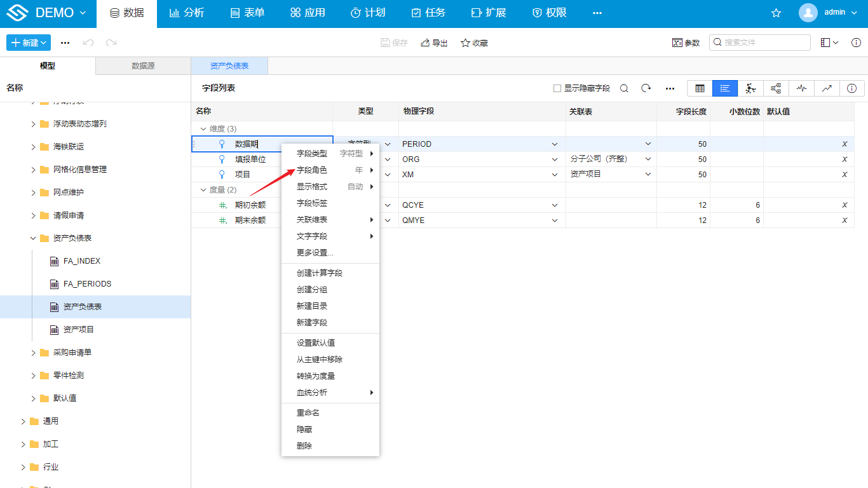Click the data pulse monitoring icon
This screenshot has height=488, width=868.
point(801,88)
